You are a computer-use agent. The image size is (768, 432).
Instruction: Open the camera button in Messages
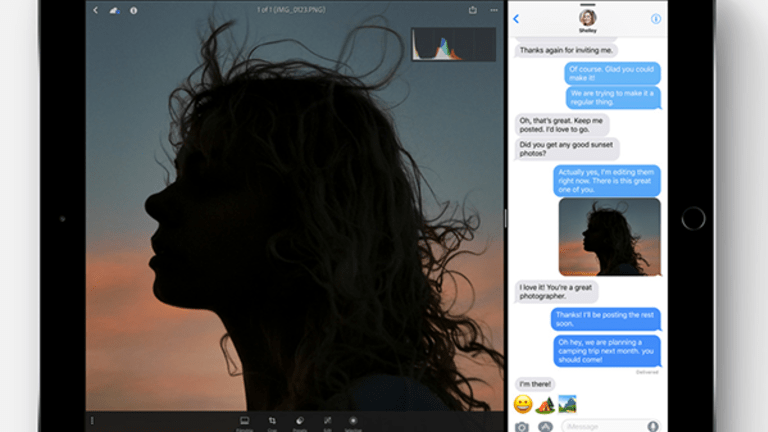point(522,427)
